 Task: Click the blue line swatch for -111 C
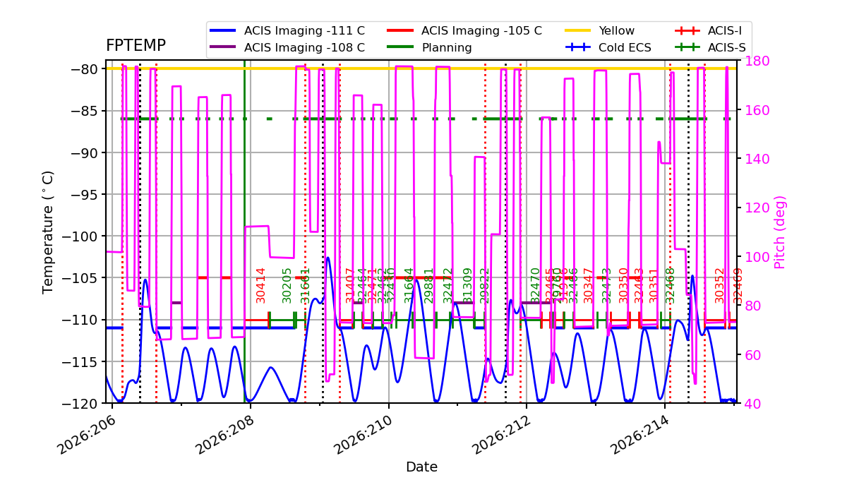pyautogui.click(x=224, y=31)
